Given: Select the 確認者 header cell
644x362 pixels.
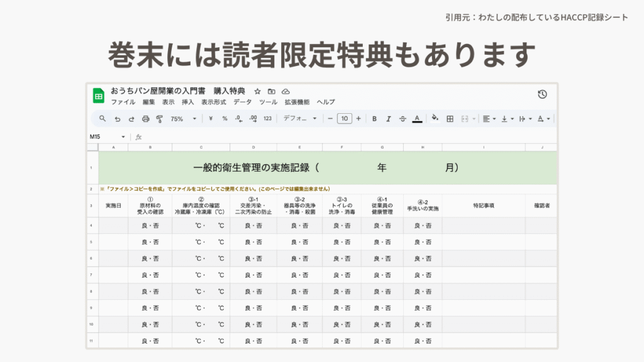Looking at the screenshot, I should coord(541,206).
